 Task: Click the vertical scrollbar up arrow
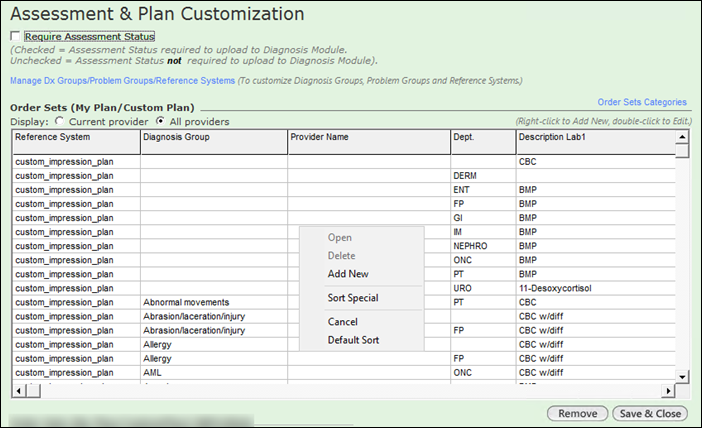[682, 137]
